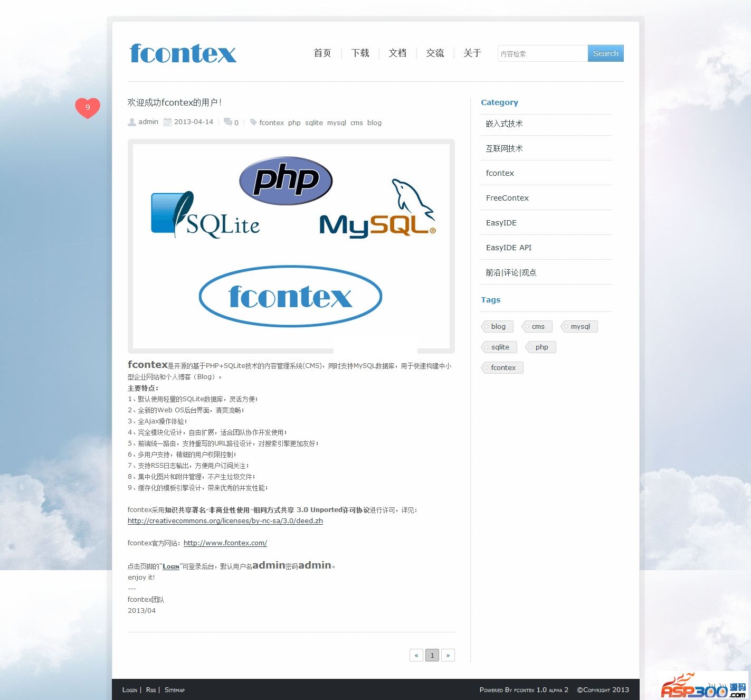
Task: Click the Tags sidebar heading
Action: (490, 300)
